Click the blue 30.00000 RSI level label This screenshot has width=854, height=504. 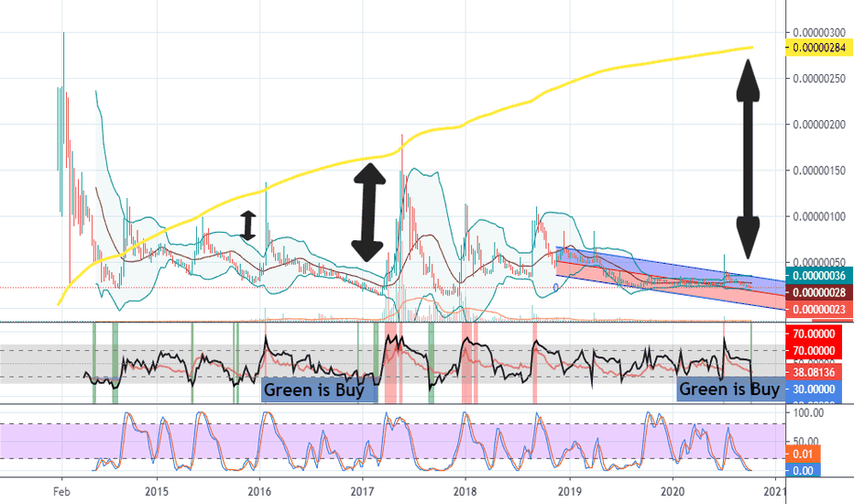[x=814, y=389]
